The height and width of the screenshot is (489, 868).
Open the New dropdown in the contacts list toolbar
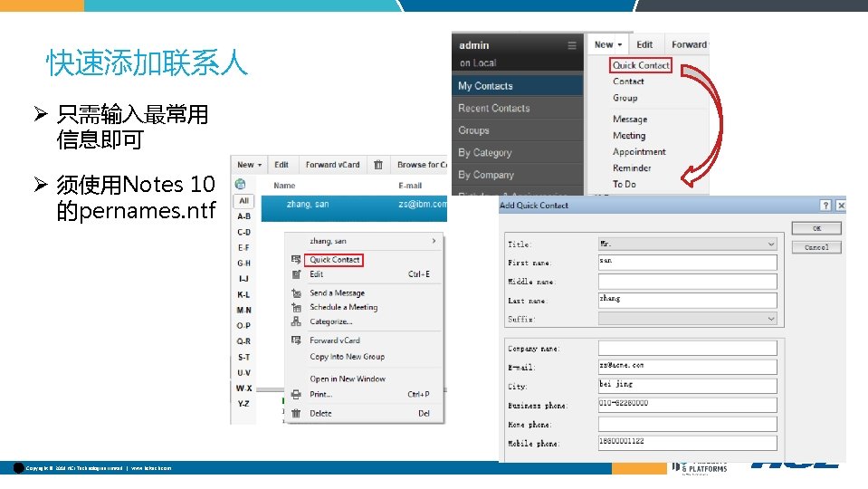pyautogui.click(x=249, y=165)
